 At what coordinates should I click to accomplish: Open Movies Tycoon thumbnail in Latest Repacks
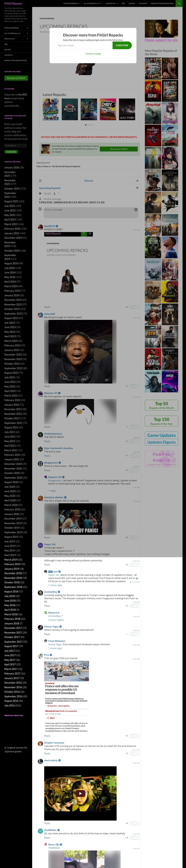coord(70,109)
